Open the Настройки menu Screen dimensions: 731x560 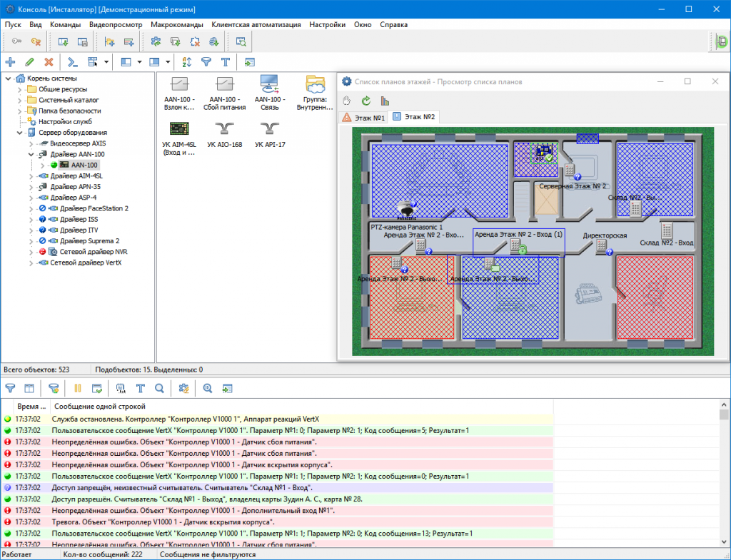point(327,25)
